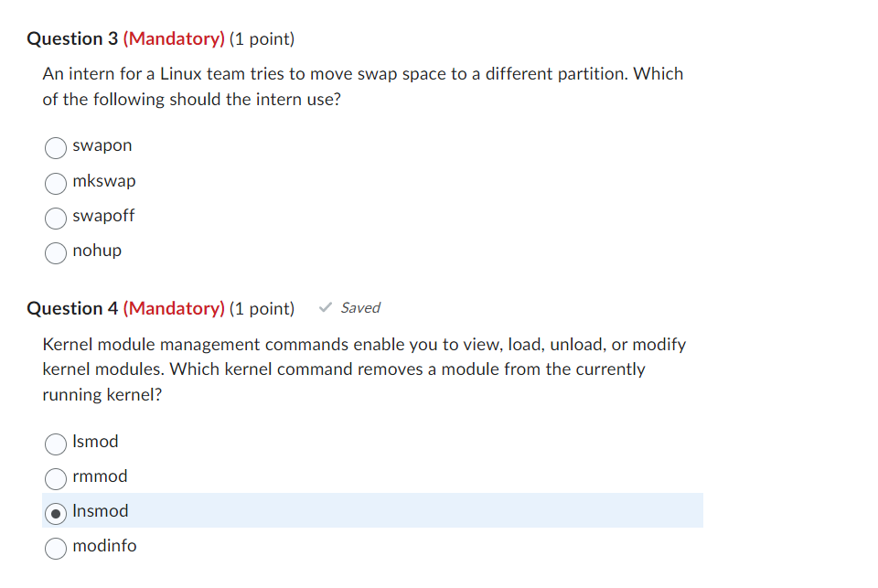The width and height of the screenshot is (878, 588).
Task: Select the swapoff radio button
Action: [55, 218]
